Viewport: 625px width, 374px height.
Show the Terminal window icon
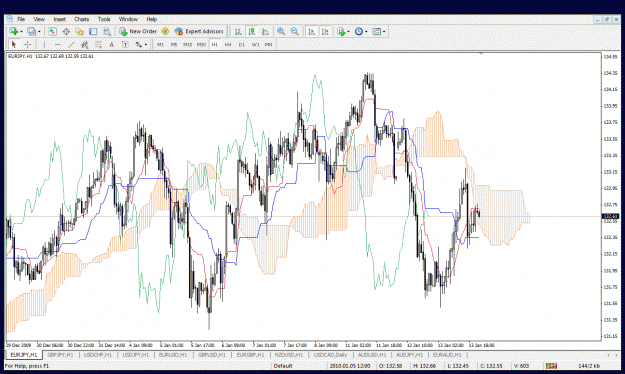point(93,31)
